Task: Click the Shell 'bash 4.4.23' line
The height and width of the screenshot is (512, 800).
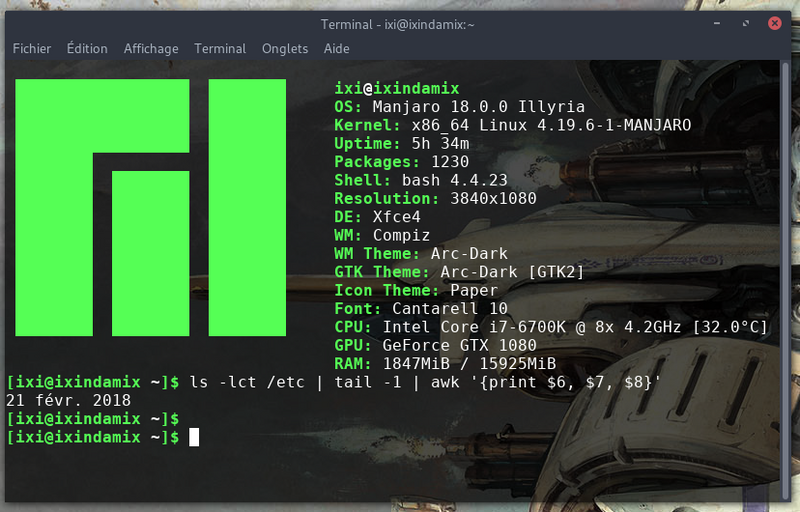Action: [x=421, y=180]
